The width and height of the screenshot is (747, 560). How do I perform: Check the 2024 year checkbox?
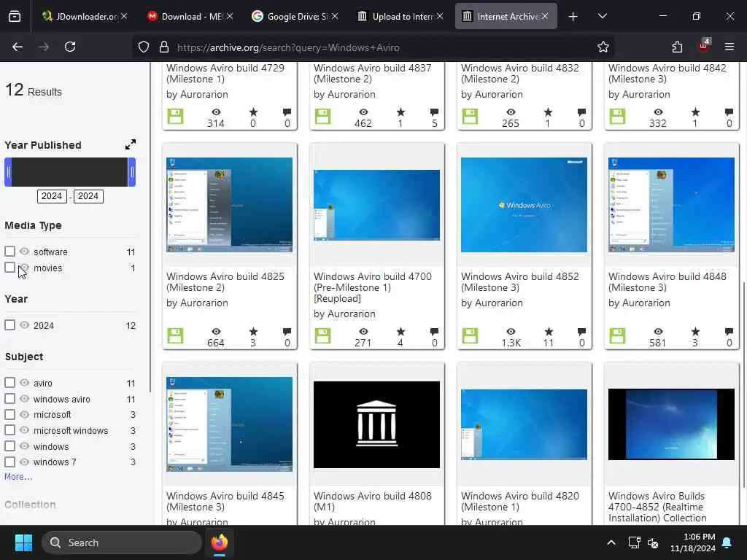point(9,324)
